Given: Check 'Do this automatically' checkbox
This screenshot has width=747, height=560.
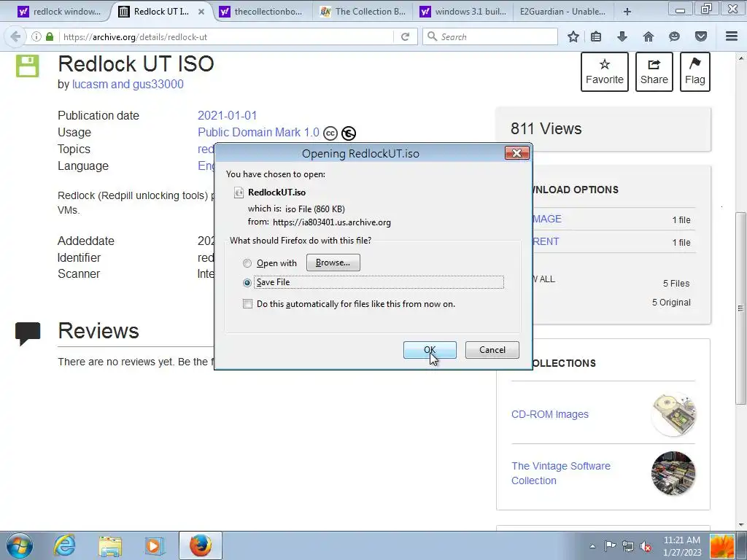Looking at the screenshot, I should point(248,304).
